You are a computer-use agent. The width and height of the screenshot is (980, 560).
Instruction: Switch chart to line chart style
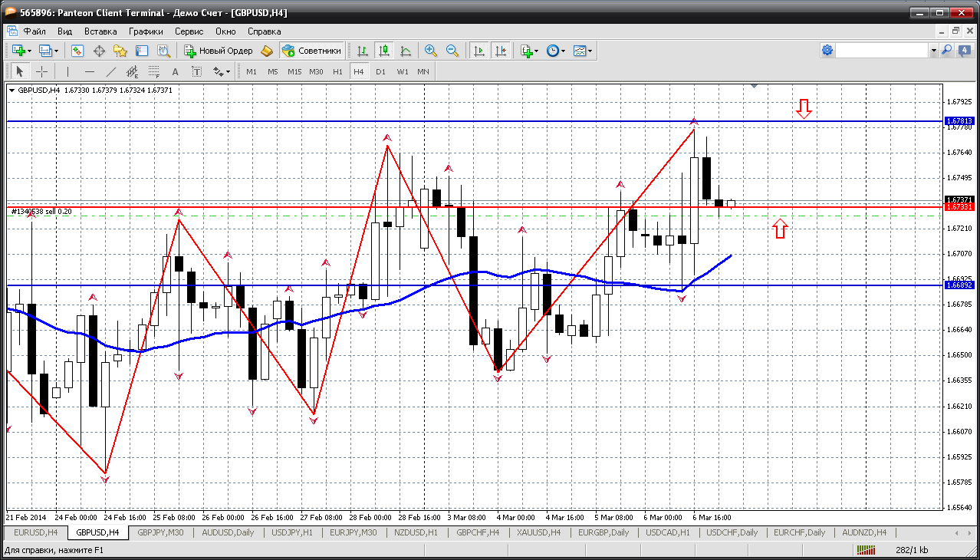(406, 51)
